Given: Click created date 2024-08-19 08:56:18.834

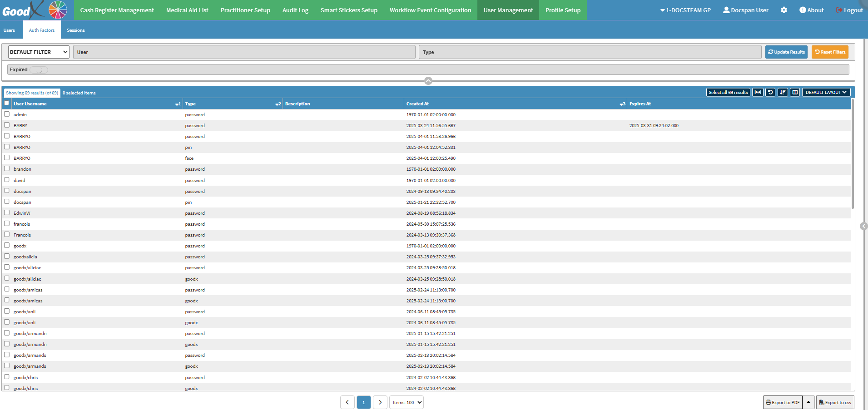Looking at the screenshot, I should coord(431,213).
